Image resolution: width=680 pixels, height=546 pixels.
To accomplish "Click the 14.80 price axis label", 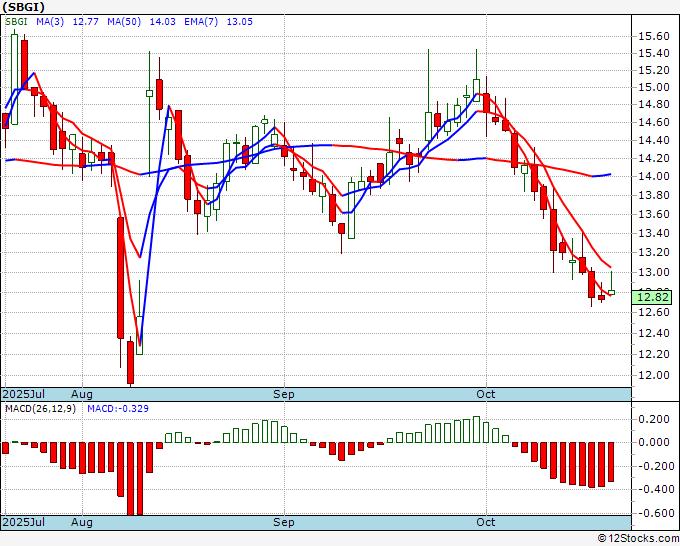I will 654,105.
